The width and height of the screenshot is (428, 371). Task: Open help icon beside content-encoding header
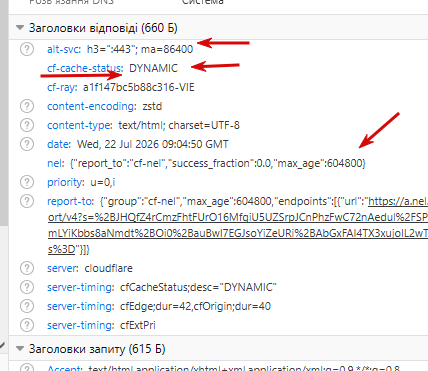[x=27, y=106]
